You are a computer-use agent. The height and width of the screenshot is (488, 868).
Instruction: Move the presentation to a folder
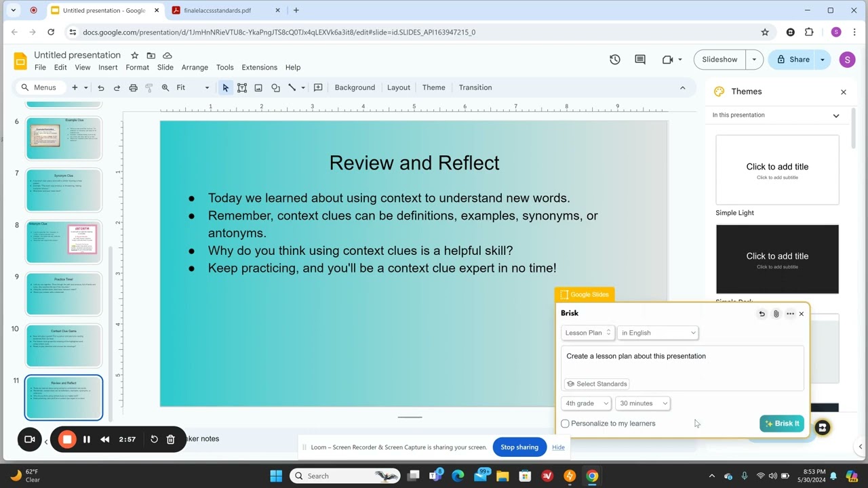[x=151, y=56]
